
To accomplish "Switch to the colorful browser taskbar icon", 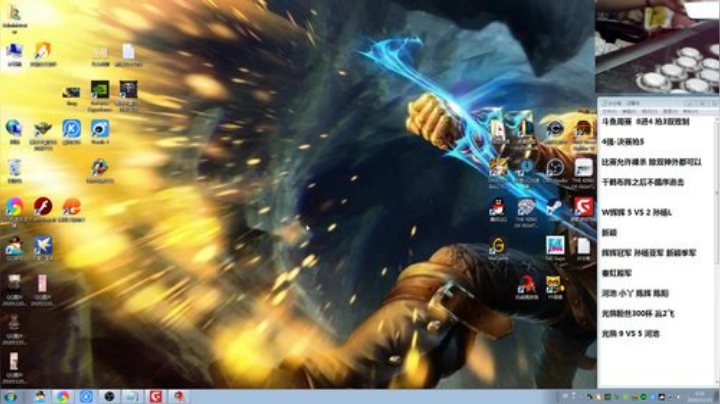I will (63, 397).
